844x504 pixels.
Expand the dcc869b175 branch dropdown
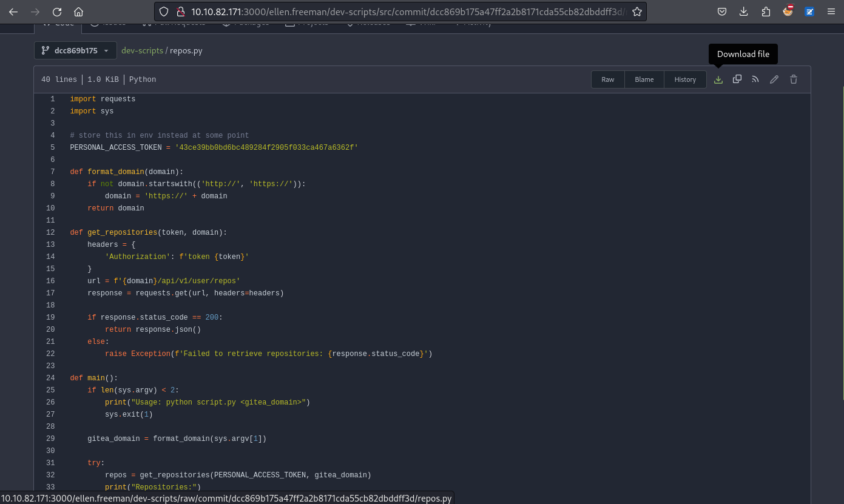point(75,50)
